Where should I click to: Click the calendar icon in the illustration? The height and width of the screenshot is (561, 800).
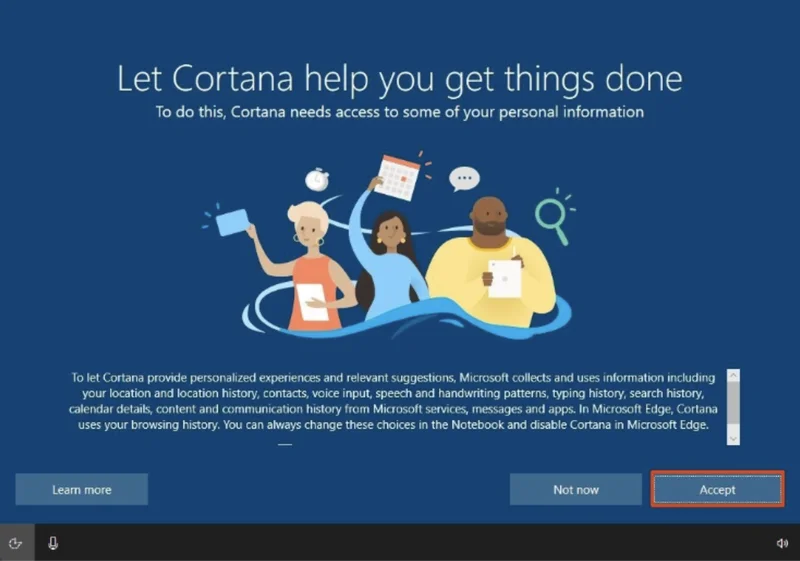400,178
